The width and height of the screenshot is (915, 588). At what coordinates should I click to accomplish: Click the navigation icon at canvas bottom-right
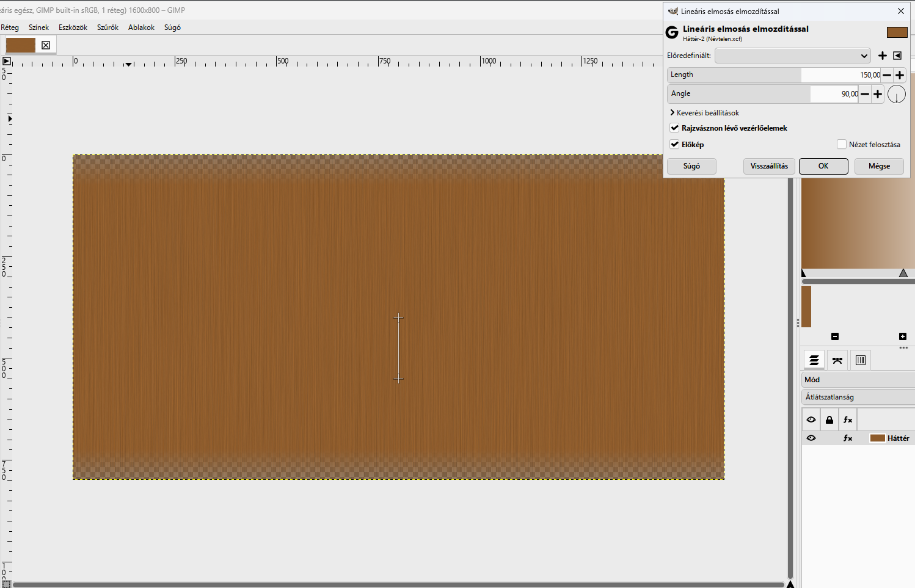click(x=790, y=584)
